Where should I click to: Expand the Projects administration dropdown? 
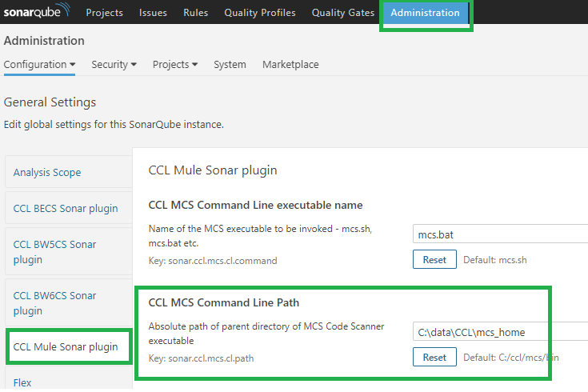[x=175, y=65]
